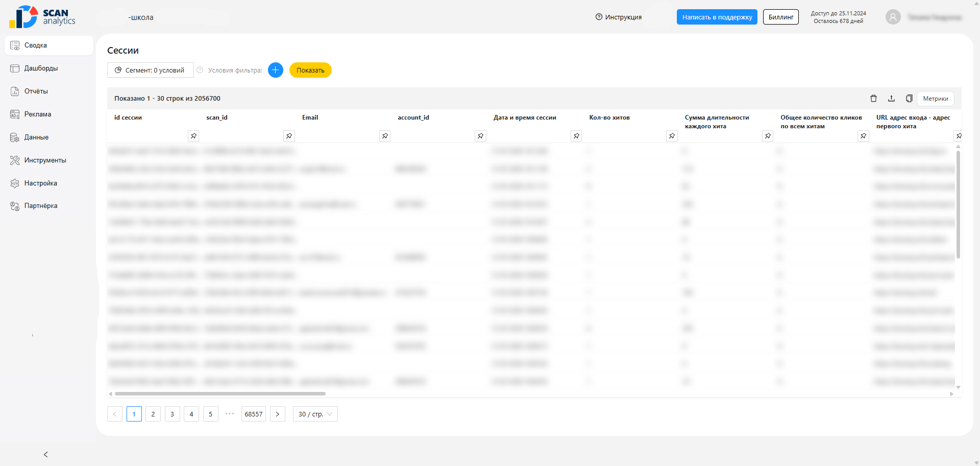Click table scroll right arrow

click(951, 394)
